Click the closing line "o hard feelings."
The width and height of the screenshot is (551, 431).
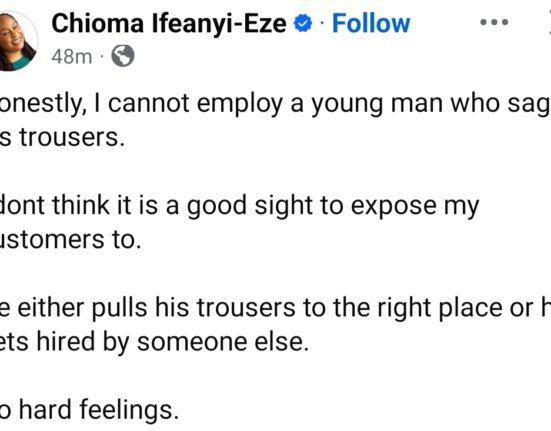pos(89,410)
